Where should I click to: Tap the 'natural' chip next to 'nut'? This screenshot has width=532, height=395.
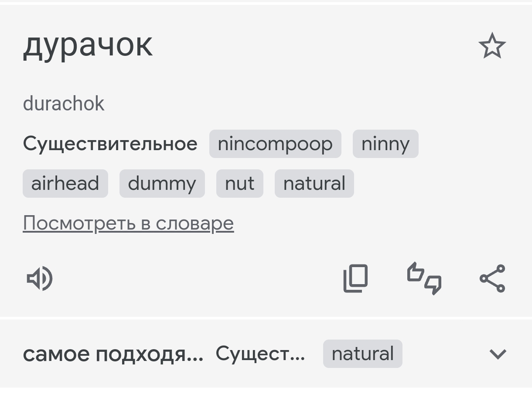[x=314, y=183]
